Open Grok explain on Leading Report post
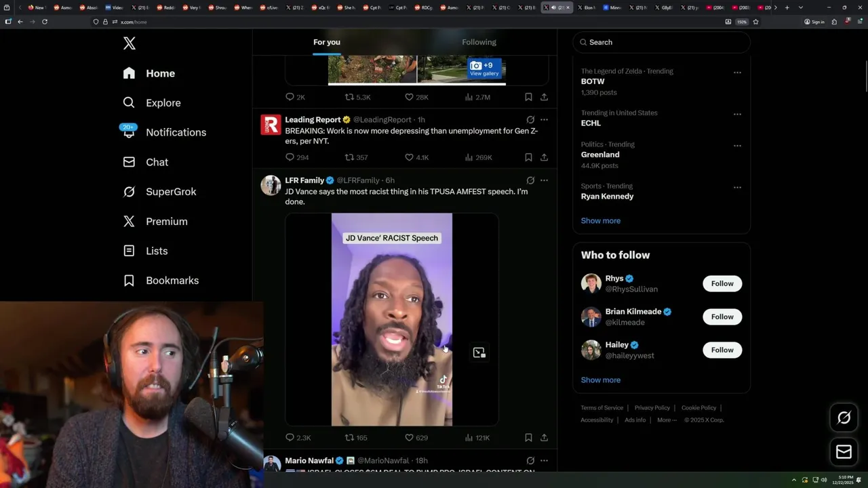The height and width of the screenshot is (488, 868). coord(530,120)
